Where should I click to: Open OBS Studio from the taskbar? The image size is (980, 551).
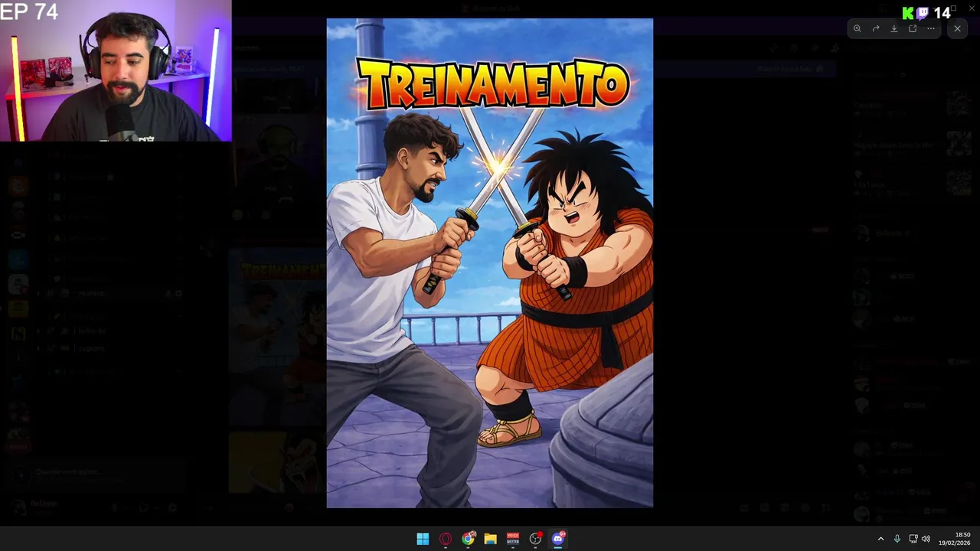pos(535,539)
